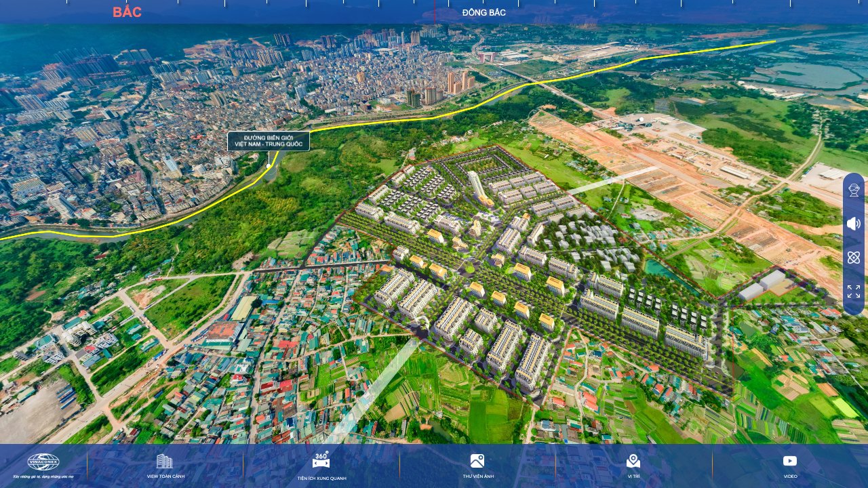868x488 pixels.
Task: Mute the tour sound with speaker icon
Action: coord(854,224)
